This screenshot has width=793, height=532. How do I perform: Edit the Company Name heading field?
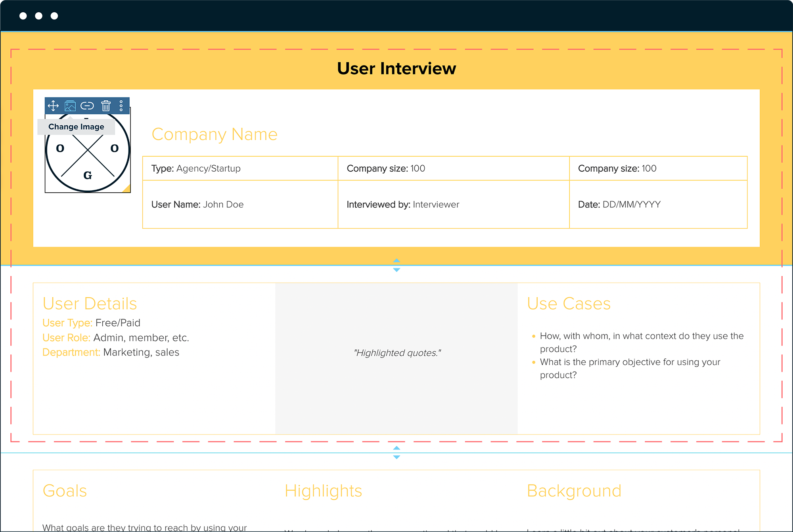[215, 134]
